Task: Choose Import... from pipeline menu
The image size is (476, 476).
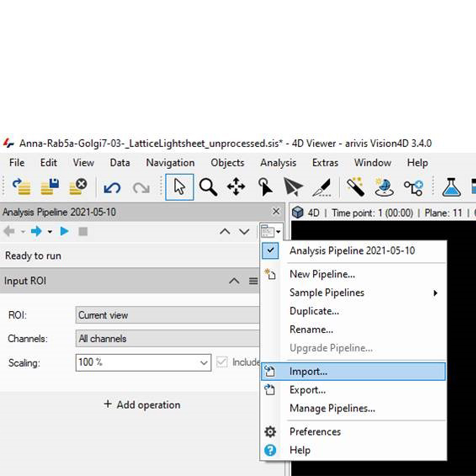Action: [x=354, y=371]
